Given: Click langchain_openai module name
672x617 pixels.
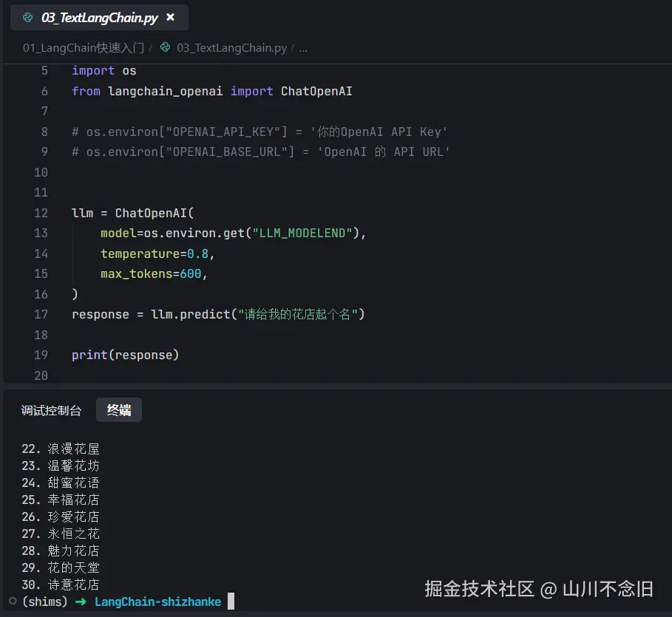Looking at the screenshot, I should click(165, 92).
